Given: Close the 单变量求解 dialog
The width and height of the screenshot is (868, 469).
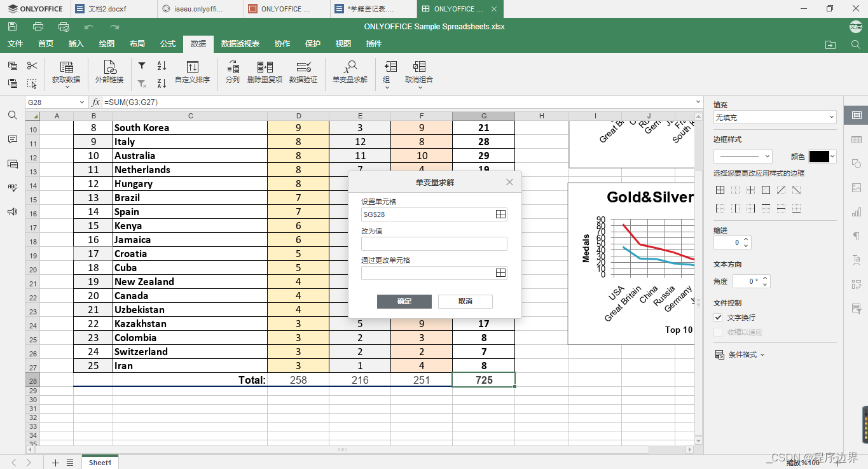Looking at the screenshot, I should [x=509, y=182].
